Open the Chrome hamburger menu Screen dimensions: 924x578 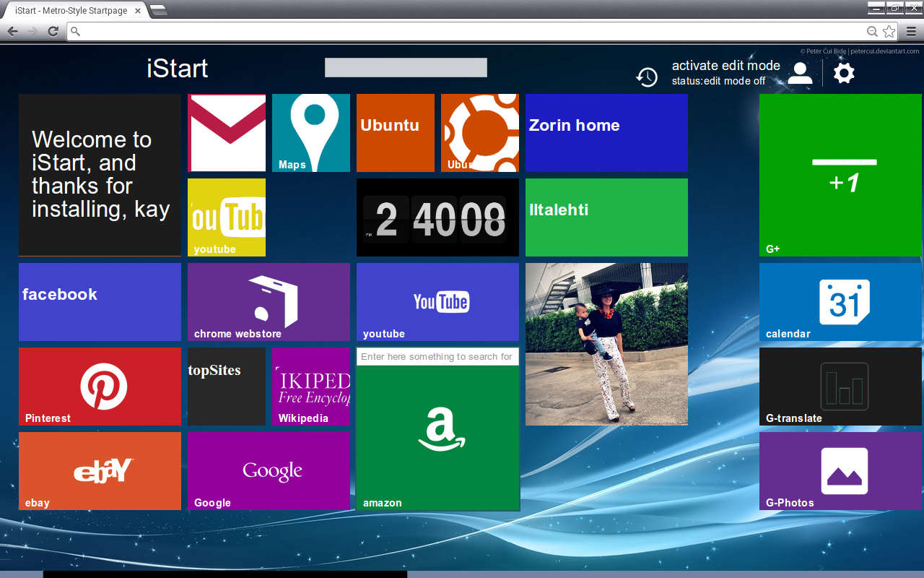click(911, 31)
